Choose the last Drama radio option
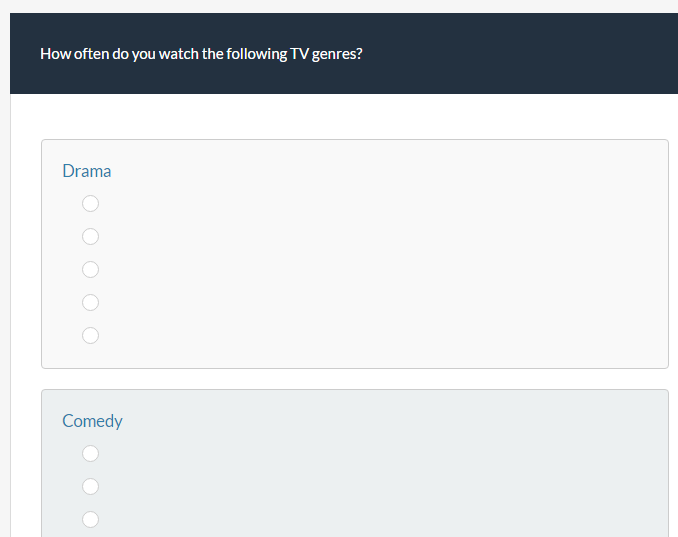 pyautogui.click(x=90, y=335)
